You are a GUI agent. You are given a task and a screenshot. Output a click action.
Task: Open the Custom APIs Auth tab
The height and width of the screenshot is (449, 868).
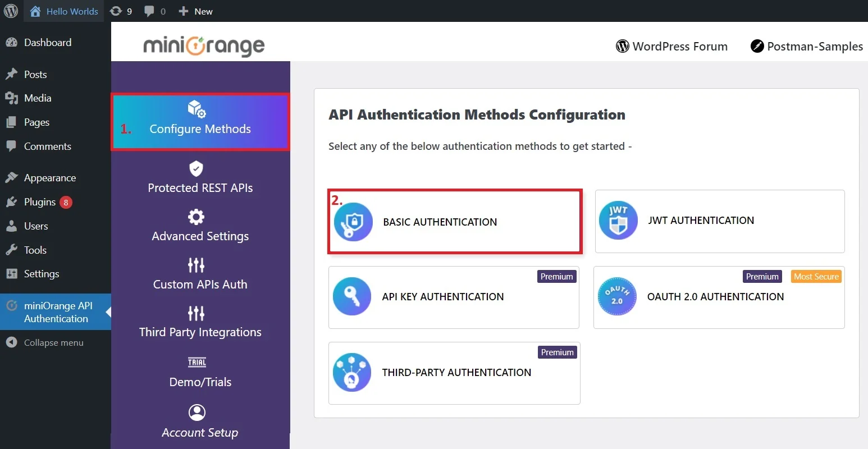pyautogui.click(x=200, y=274)
